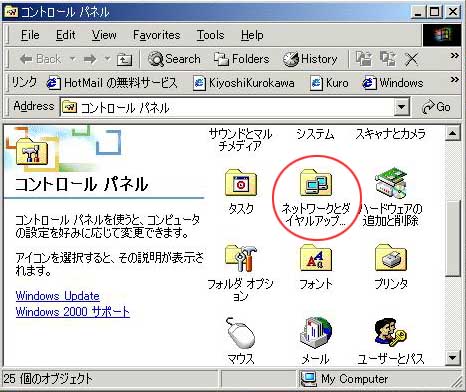Open the プリンタ printers folder icon
The width and height of the screenshot is (466, 392).
pyautogui.click(x=391, y=258)
